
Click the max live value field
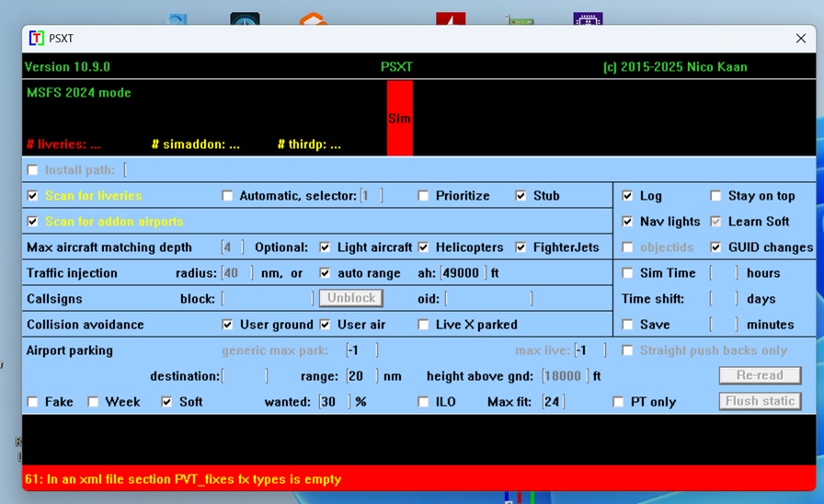[590, 350]
